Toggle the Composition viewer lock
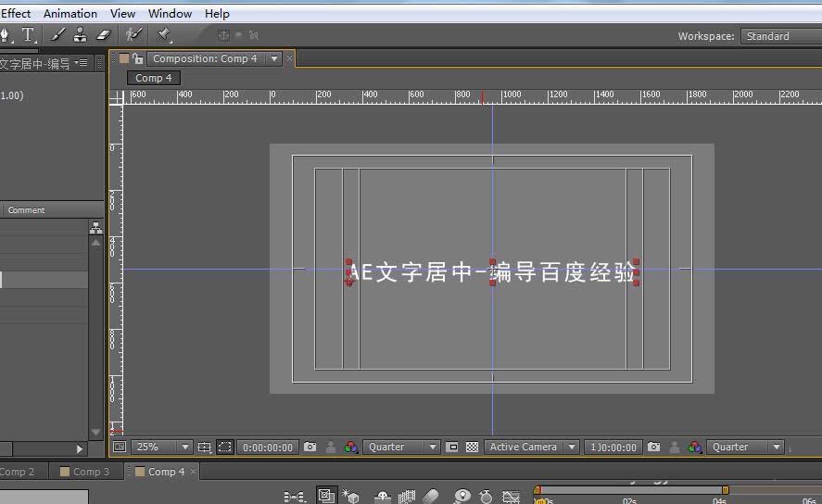 pos(138,58)
